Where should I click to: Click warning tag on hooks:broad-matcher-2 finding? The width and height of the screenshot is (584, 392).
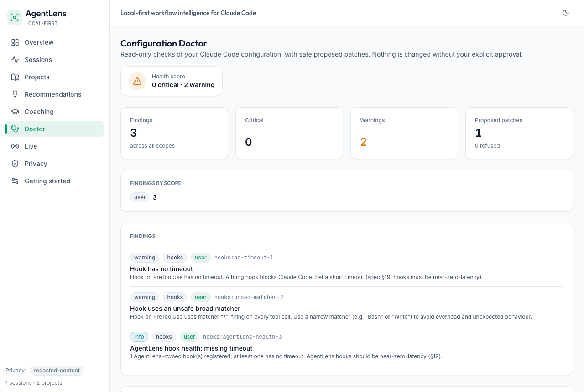[145, 297]
